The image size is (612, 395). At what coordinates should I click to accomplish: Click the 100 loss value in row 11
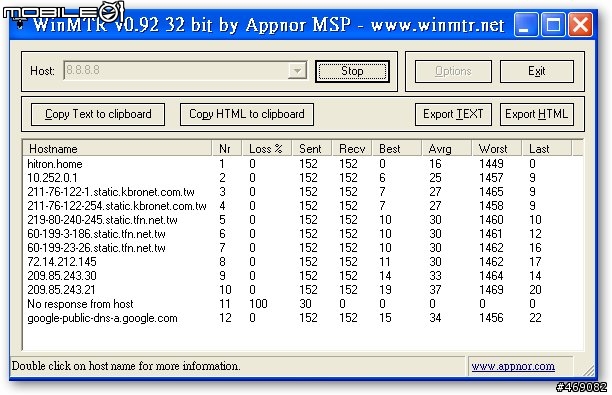[258, 304]
